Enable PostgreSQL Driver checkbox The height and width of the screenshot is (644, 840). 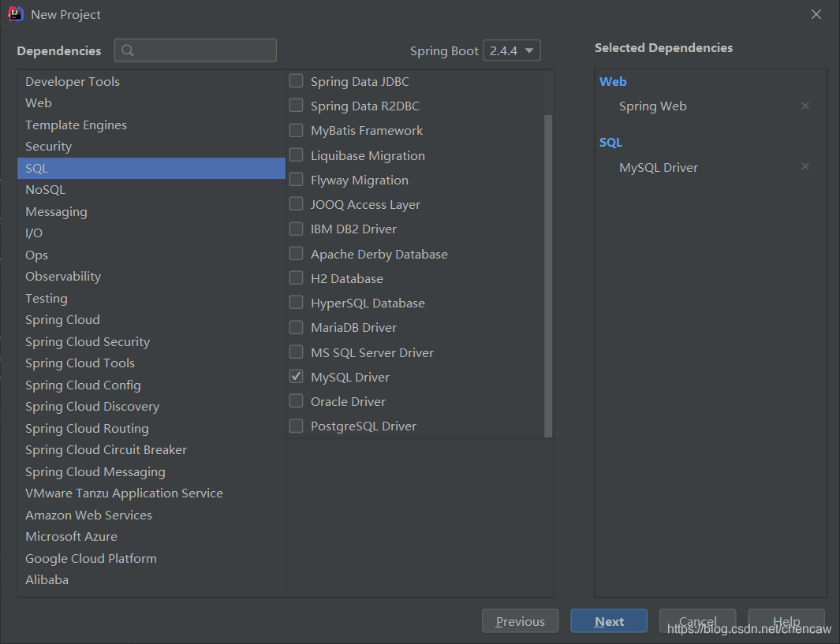[x=297, y=426]
